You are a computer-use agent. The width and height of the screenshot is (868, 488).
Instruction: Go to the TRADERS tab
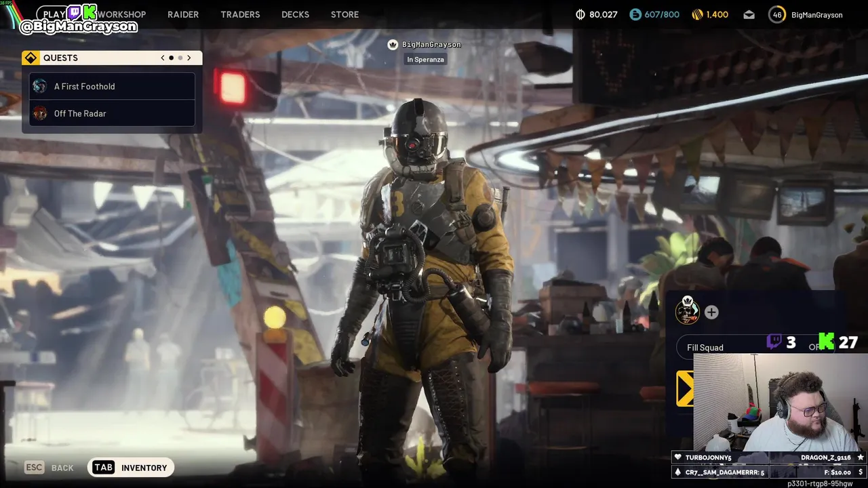coord(240,14)
